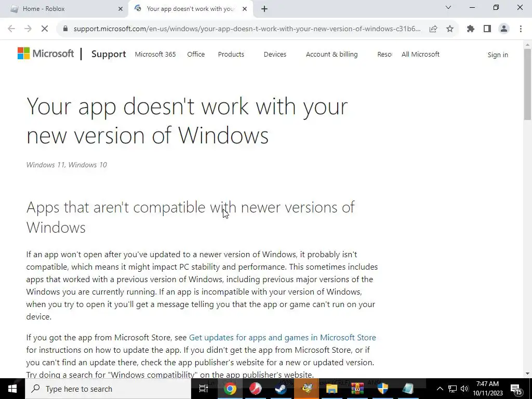Image resolution: width=532 pixels, height=399 pixels.
Task: Go forward in browser history
Action: click(28, 29)
